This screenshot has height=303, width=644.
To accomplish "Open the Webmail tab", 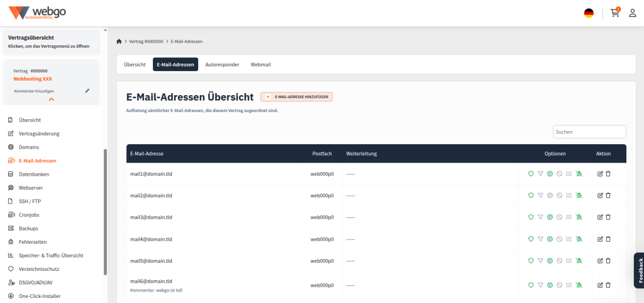I will [260, 64].
